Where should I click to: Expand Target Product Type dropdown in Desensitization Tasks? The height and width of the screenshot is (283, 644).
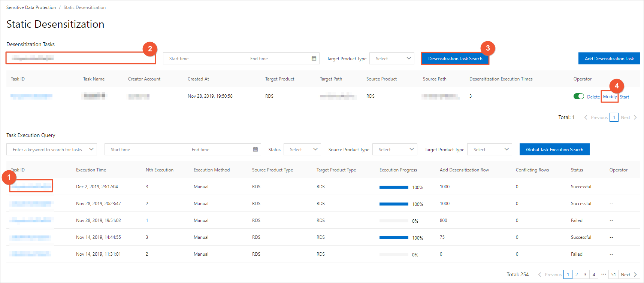(x=392, y=58)
